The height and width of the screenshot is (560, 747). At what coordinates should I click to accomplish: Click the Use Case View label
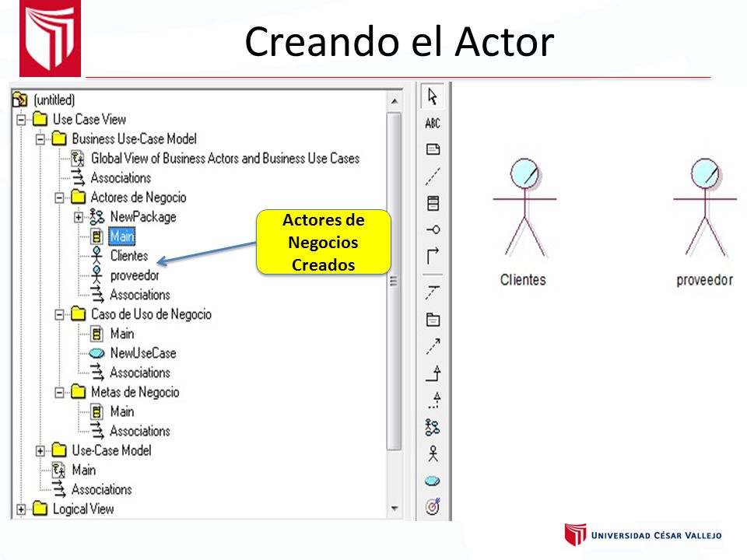point(89,119)
